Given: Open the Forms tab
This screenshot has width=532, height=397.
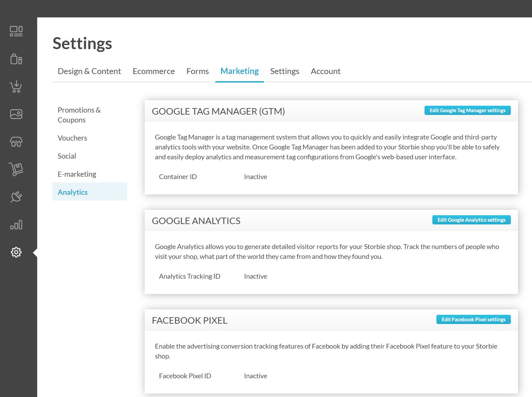Looking at the screenshot, I should 198,71.
